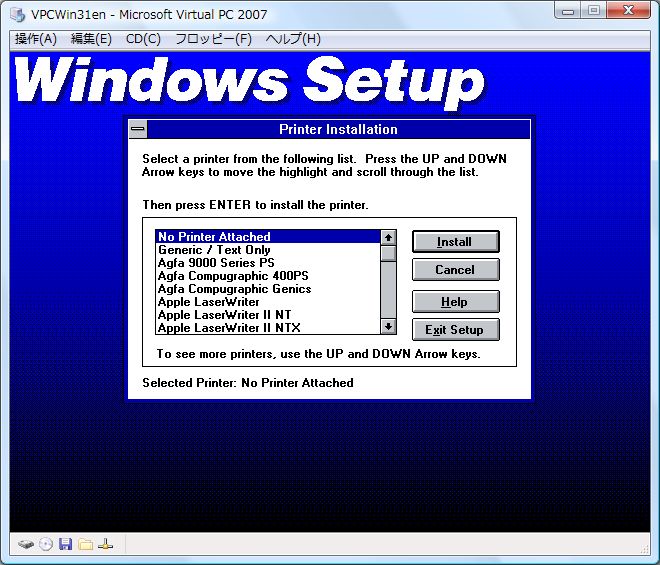Select the Apple LaserWriter entry (no suffix)
The height and width of the screenshot is (565, 660).
coord(268,302)
